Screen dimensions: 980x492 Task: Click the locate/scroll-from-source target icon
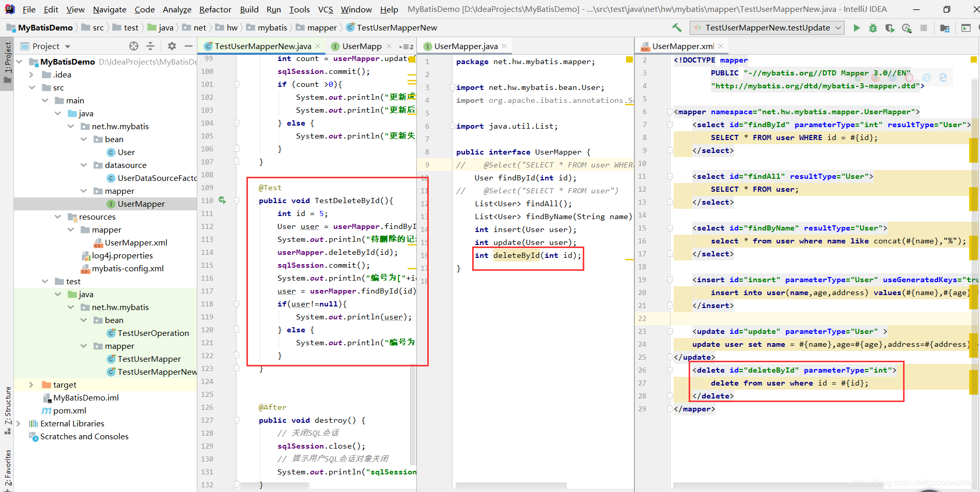134,46
